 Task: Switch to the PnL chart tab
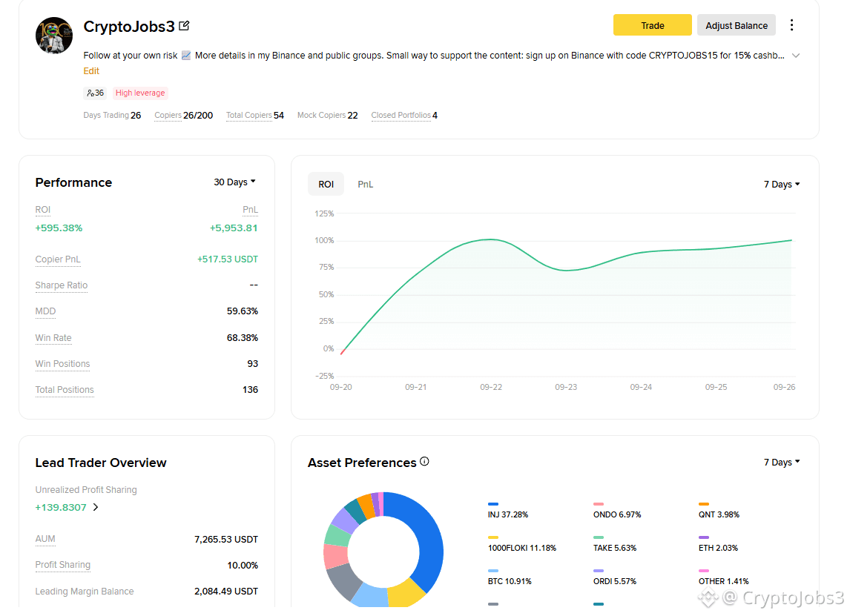[x=366, y=184]
